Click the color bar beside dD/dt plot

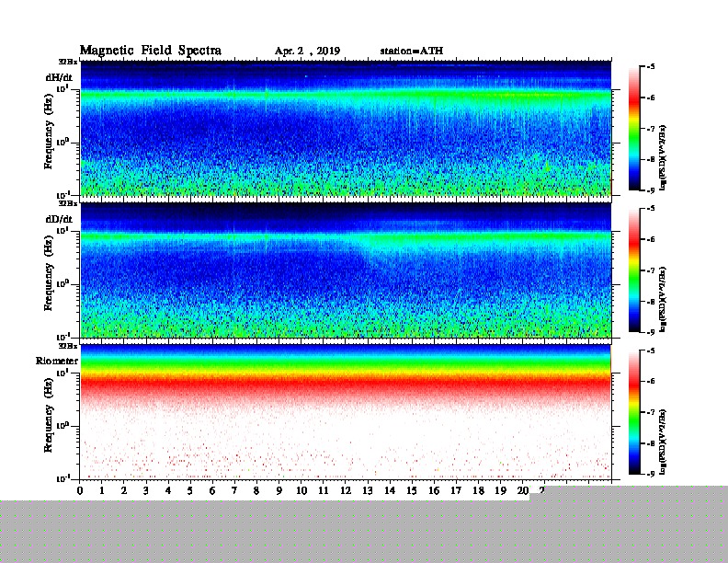(x=634, y=270)
